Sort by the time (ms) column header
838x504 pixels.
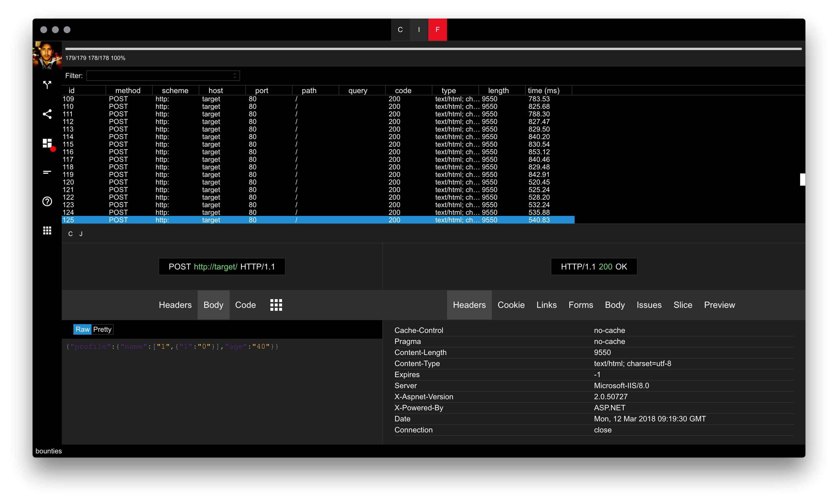pyautogui.click(x=543, y=90)
